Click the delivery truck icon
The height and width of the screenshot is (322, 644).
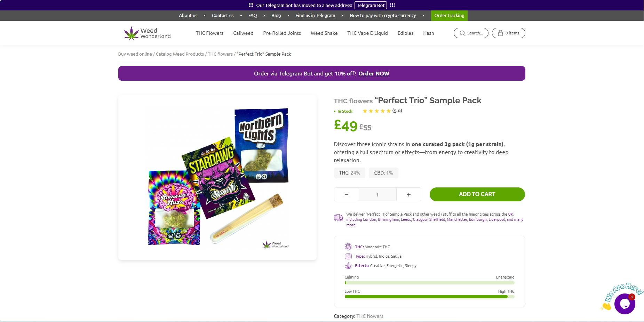click(339, 218)
